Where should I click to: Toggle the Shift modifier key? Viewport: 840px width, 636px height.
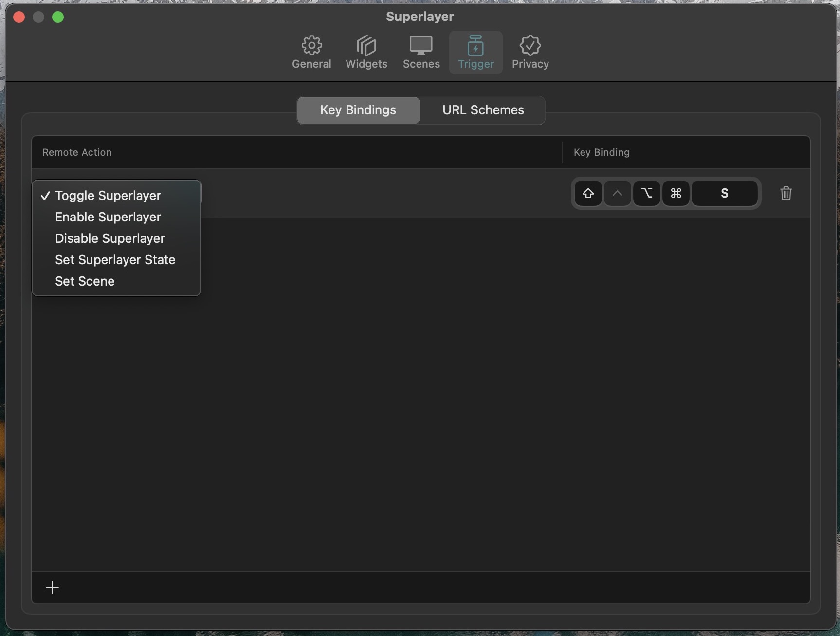(588, 193)
